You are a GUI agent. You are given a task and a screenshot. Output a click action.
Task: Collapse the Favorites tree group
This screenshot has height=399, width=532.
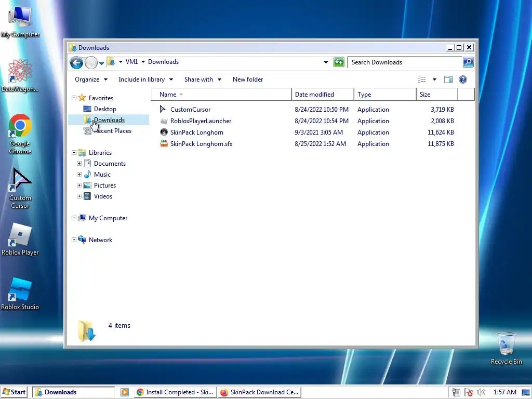(74, 98)
